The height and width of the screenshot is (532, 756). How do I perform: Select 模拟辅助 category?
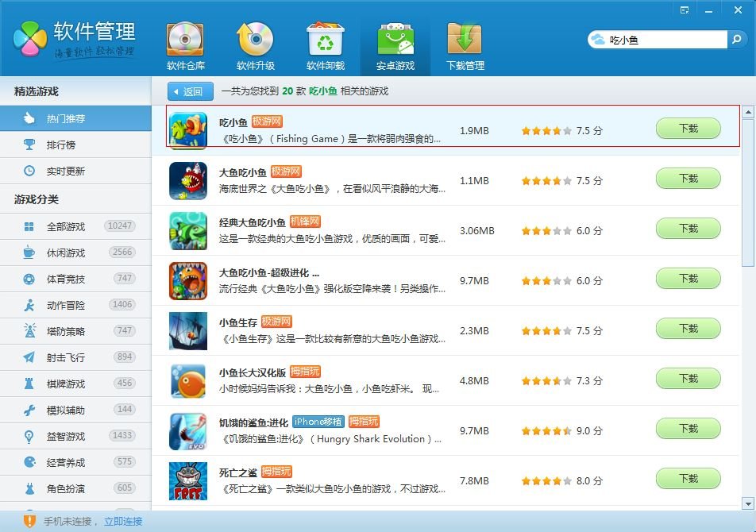pos(75,410)
